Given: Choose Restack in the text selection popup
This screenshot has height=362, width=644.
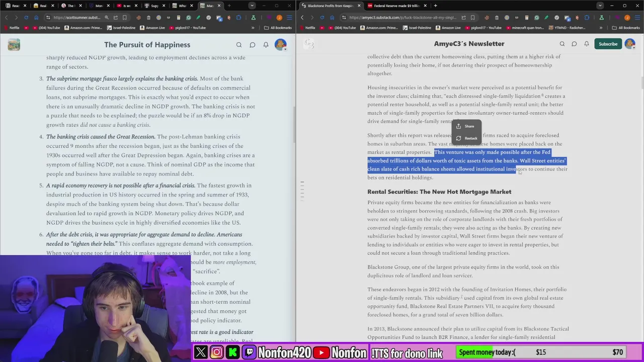Looking at the screenshot, I should (466, 138).
